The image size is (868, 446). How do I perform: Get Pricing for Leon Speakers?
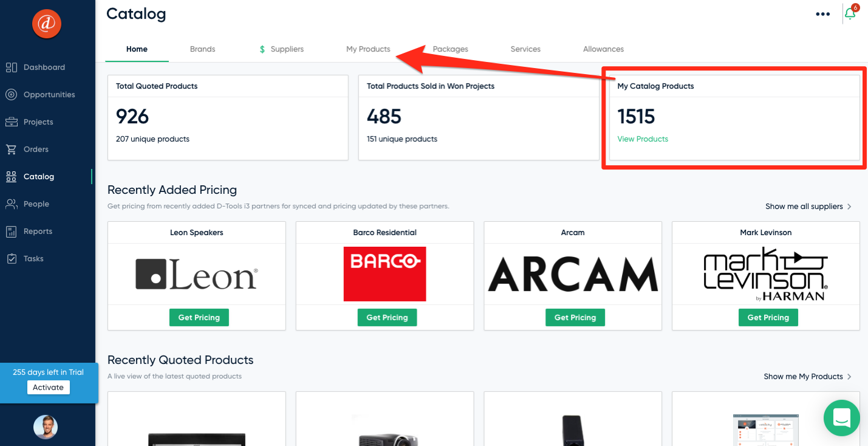pos(199,318)
